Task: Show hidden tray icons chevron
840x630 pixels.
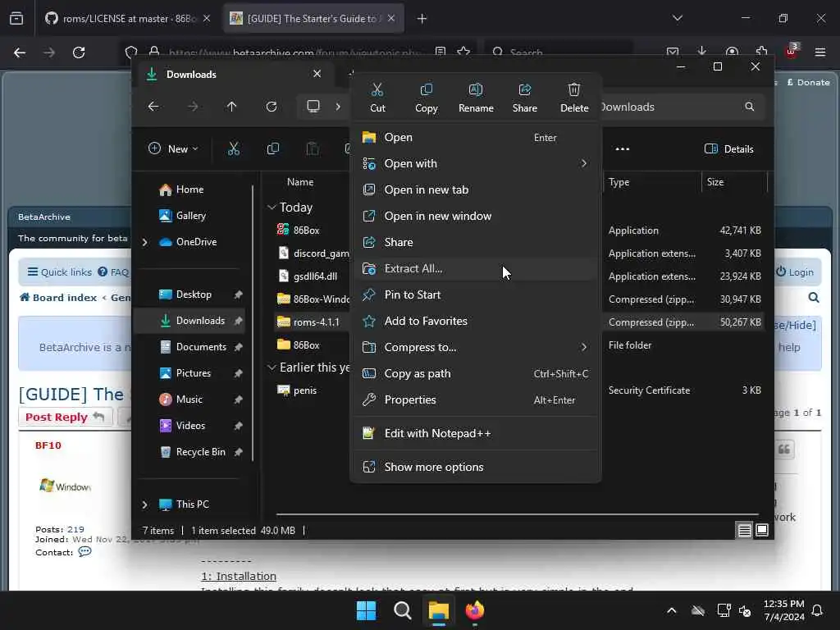Action: point(671,610)
